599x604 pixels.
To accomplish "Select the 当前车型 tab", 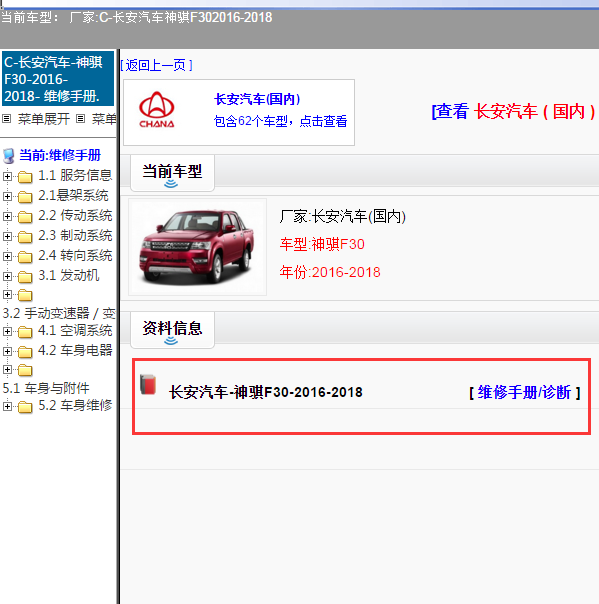I will (172, 173).
